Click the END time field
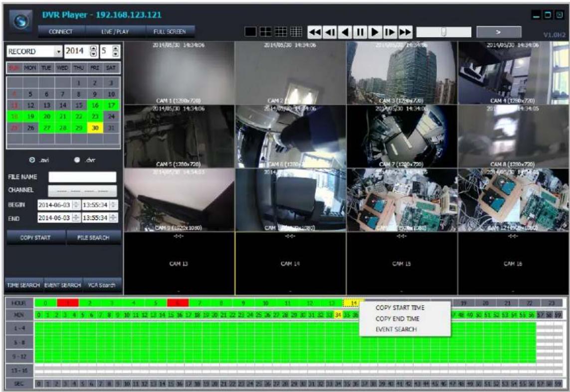This screenshot has height=392, width=570. tap(96, 218)
